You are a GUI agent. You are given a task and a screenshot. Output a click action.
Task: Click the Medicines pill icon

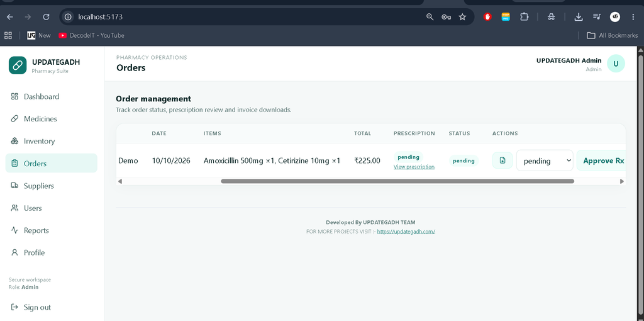tap(15, 119)
